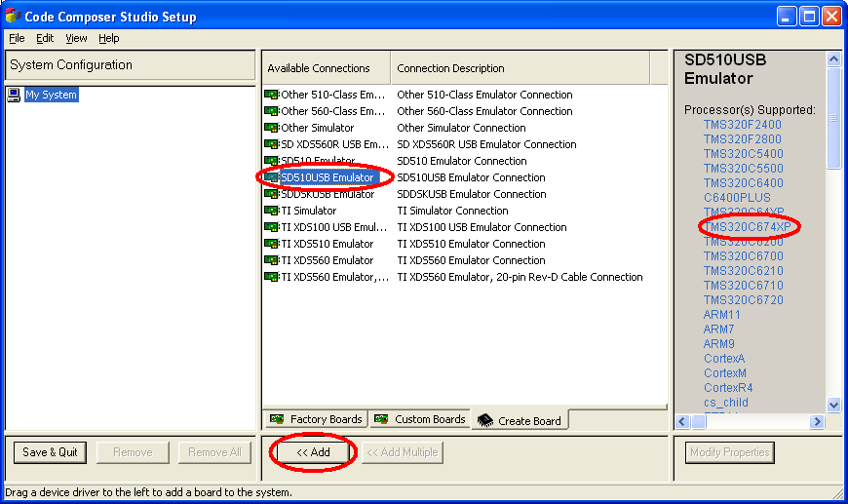848x504 pixels.
Task: Click the Modify Properties button
Action: (x=729, y=452)
